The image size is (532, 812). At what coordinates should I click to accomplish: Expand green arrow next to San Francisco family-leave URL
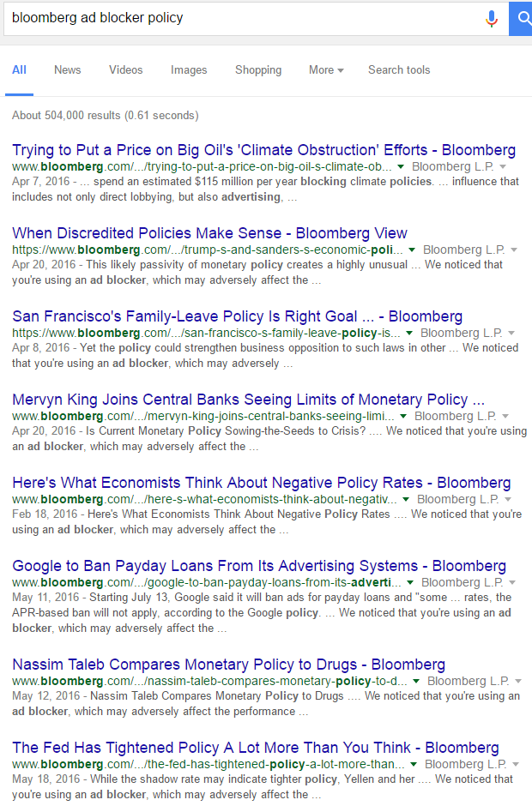tap(409, 333)
